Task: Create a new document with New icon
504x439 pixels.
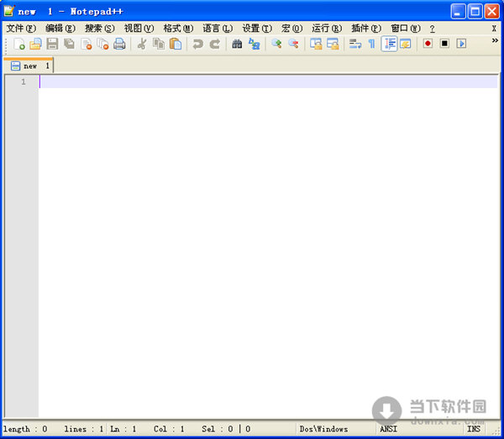Action: (x=19, y=44)
